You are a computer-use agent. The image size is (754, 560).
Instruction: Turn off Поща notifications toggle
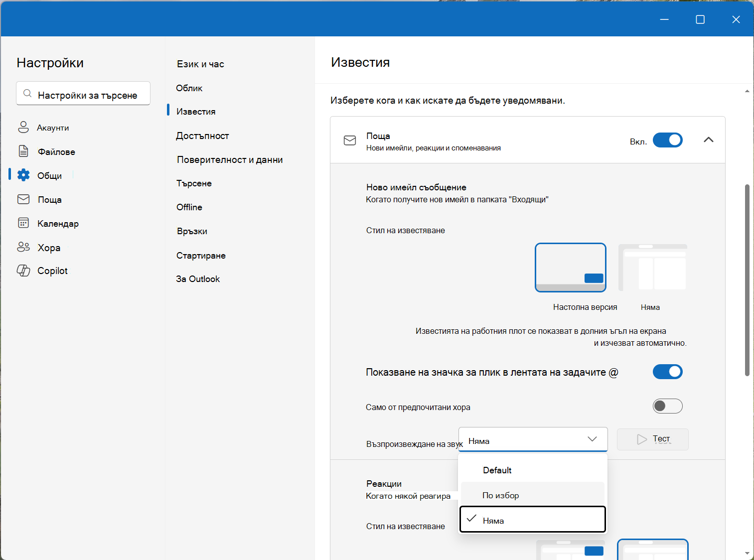(x=668, y=140)
